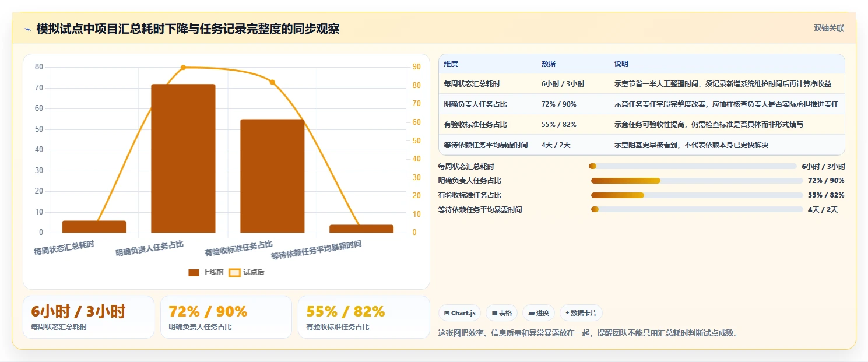Click the 等待依赖任务平均暴露时间 bar in the chart
Screen dimensions: 868x362
pos(361,229)
